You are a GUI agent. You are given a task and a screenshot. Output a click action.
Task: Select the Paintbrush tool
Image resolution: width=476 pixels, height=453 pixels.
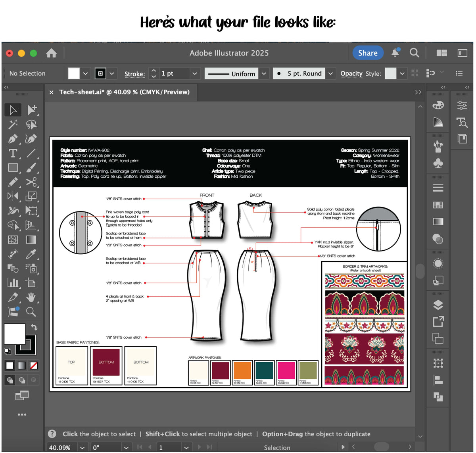click(x=31, y=168)
